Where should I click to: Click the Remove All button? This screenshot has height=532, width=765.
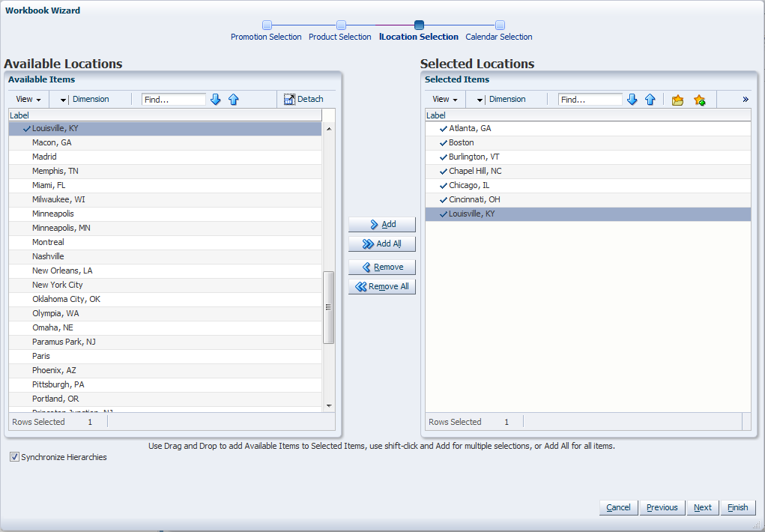click(382, 286)
